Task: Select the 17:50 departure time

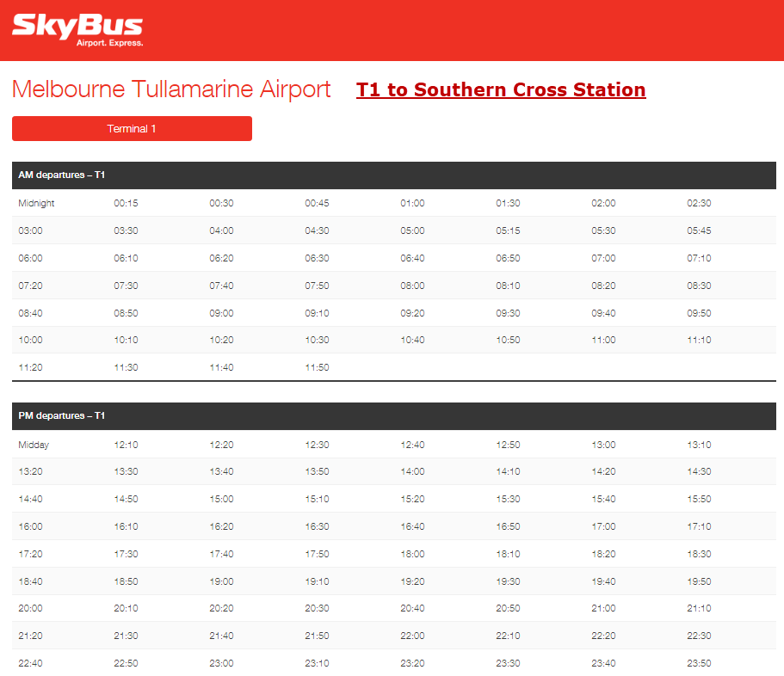Action: 317,554
